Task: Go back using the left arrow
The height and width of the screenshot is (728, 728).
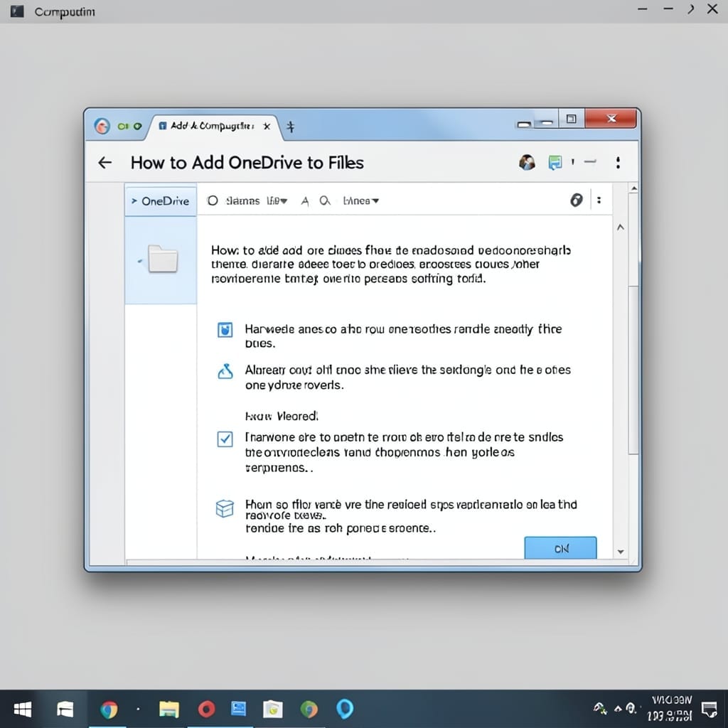Action: [x=105, y=163]
